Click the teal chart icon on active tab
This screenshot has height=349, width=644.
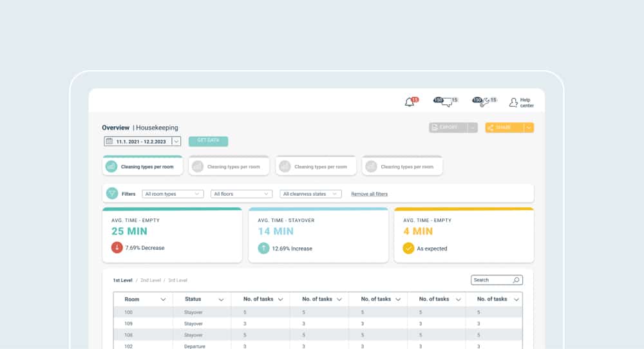(111, 166)
